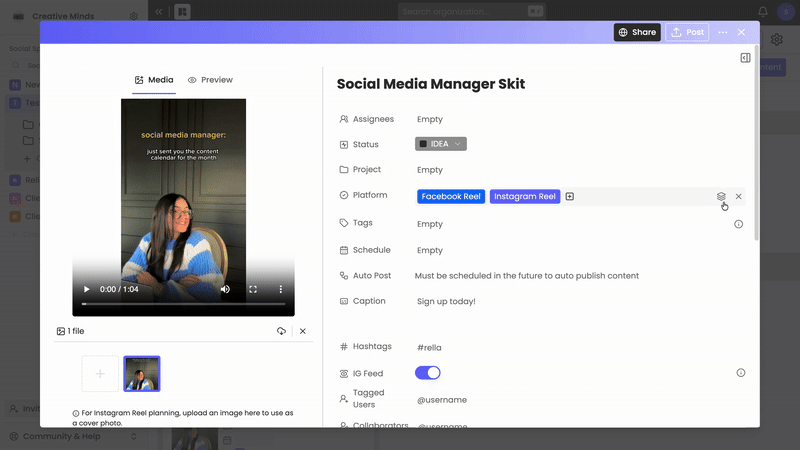Select the uploaded video thumbnail
This screenshot has width=800, height=450.
click(x=142, y=374)
